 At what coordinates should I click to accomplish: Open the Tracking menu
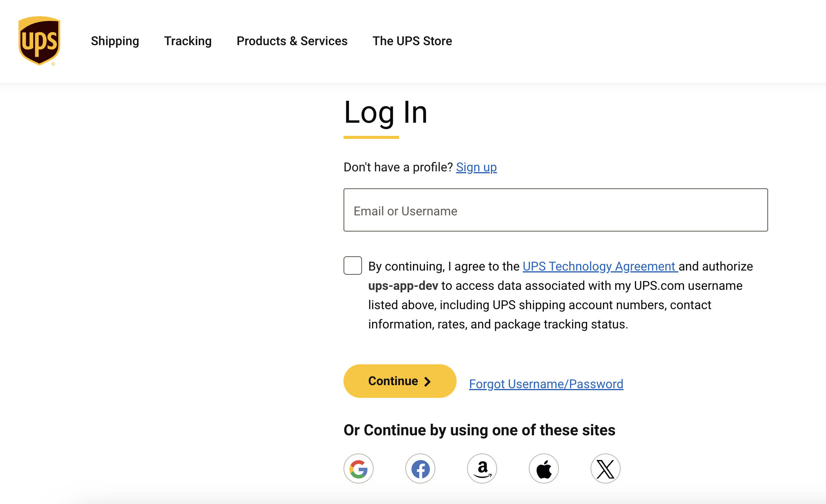coord(188,41)
